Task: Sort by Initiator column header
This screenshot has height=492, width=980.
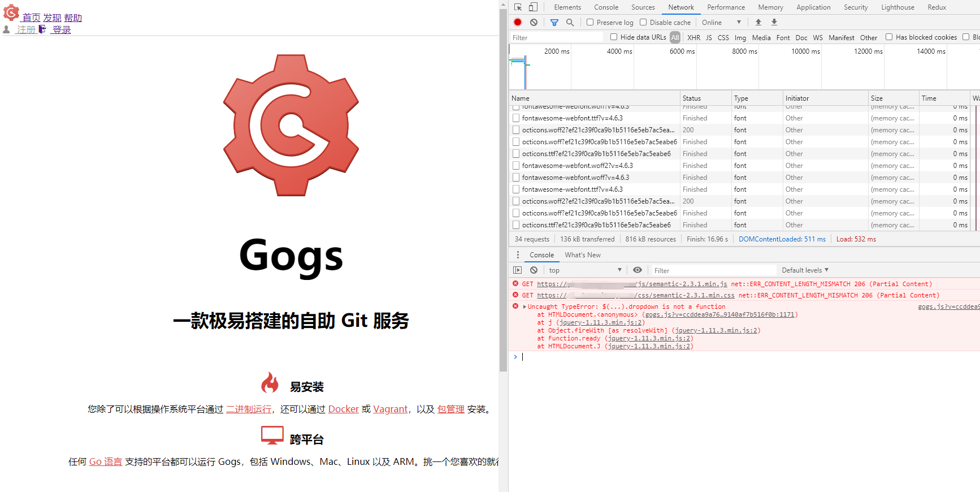Action: pos(826,98)
